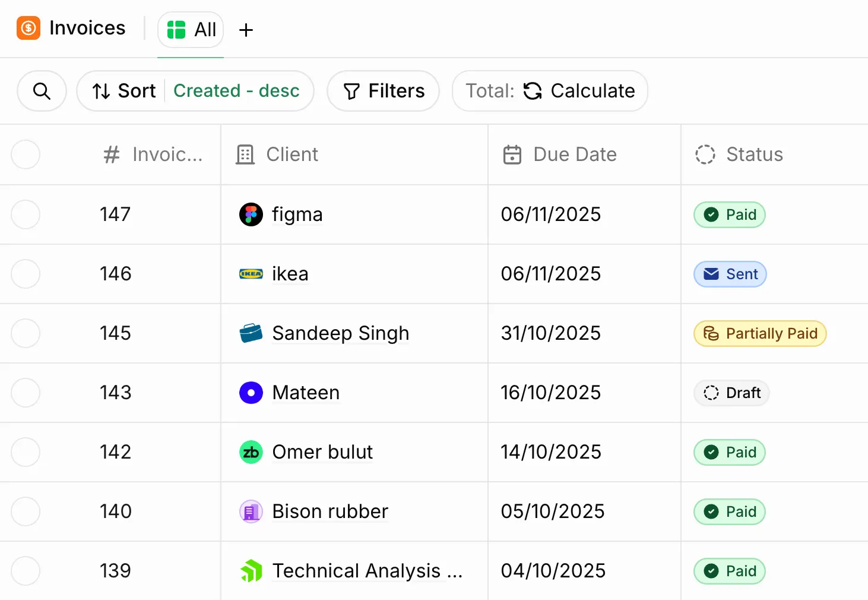The image size is (868, 600).
Task: Select the checkbox for invoice 143
Action: tap(26, 393)
